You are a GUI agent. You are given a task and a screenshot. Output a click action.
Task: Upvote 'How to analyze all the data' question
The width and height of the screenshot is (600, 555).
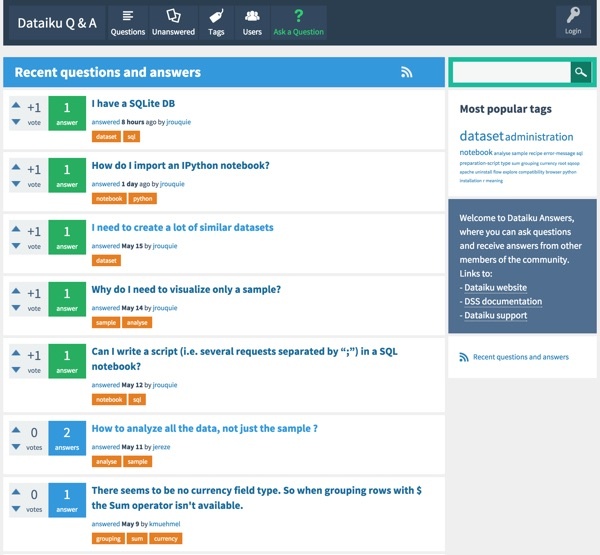click(16, 429)
